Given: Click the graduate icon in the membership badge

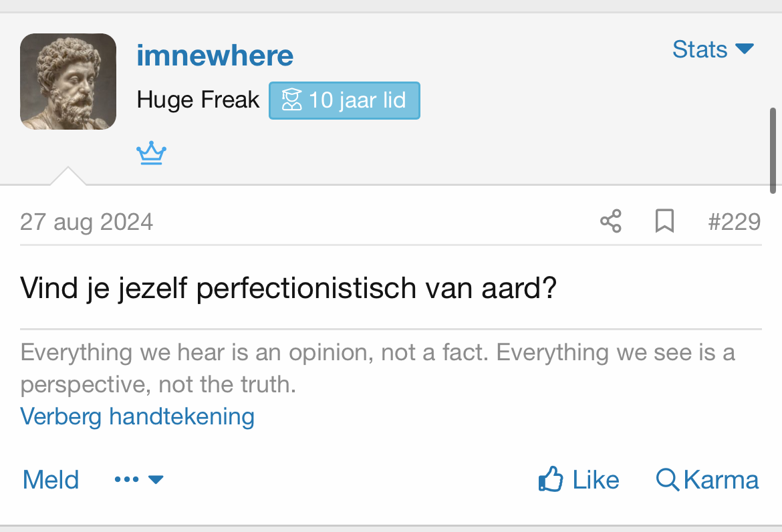Looking at the screenshot, I should (291, 101).
